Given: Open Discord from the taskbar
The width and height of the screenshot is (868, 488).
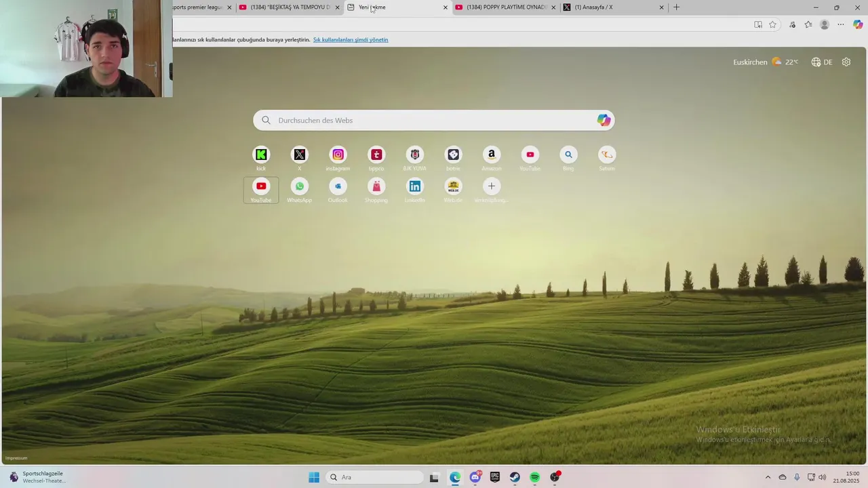Looking at the screenshot, I should [475, 477].
